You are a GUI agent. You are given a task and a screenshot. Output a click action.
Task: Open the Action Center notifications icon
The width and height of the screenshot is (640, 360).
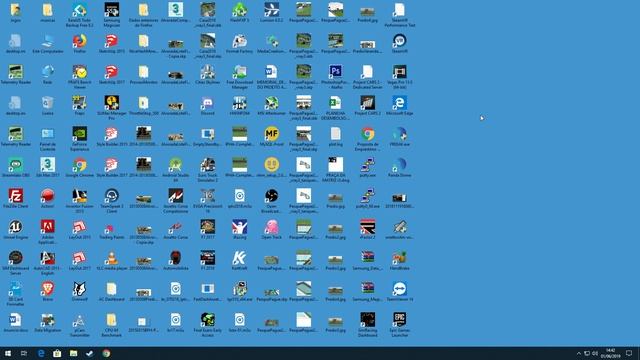click(x=629, y=353)
